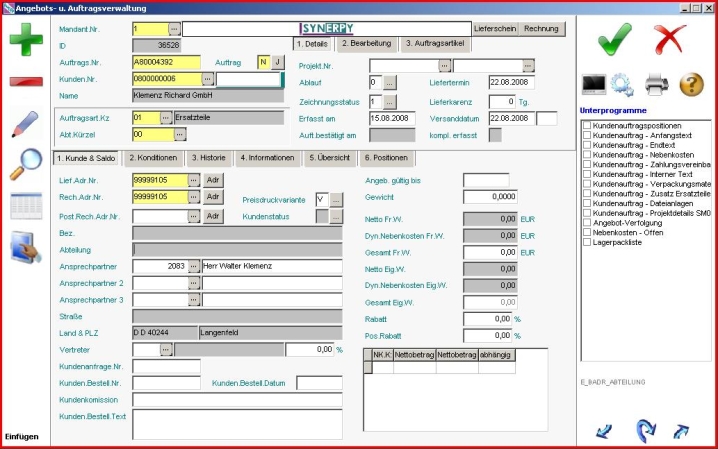Click the Rechnung button
Viewport: 718px width, 449px height.
pos(541,29)
